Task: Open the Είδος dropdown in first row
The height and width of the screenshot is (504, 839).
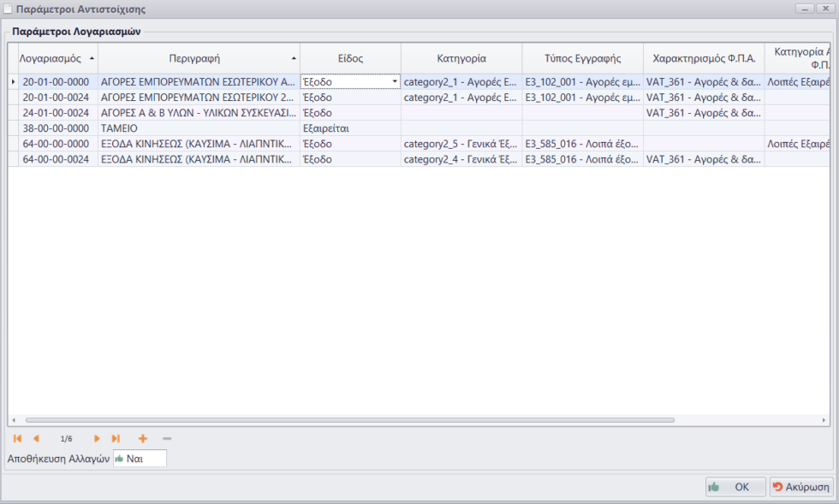Action: tap(395, 82)
